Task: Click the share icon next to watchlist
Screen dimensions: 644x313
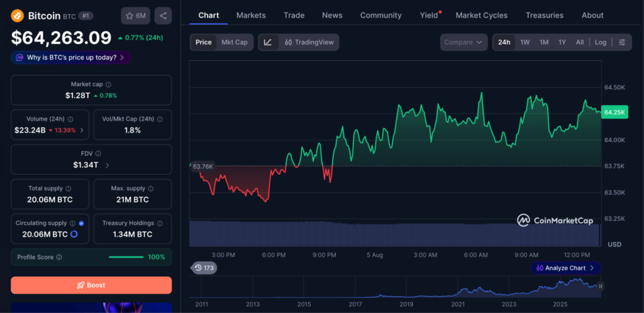Action: pyautogui.click(x=163, y=16)
